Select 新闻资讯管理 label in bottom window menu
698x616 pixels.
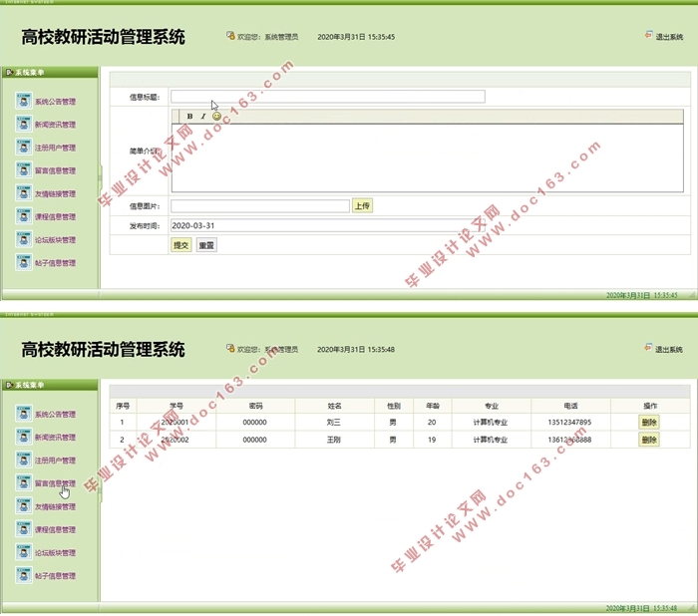(x=55, y=438)
